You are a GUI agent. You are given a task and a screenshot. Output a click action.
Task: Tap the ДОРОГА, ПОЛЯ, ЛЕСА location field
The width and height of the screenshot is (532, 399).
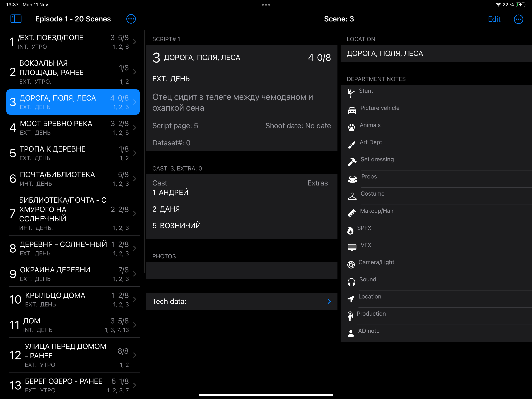point(436,53)
